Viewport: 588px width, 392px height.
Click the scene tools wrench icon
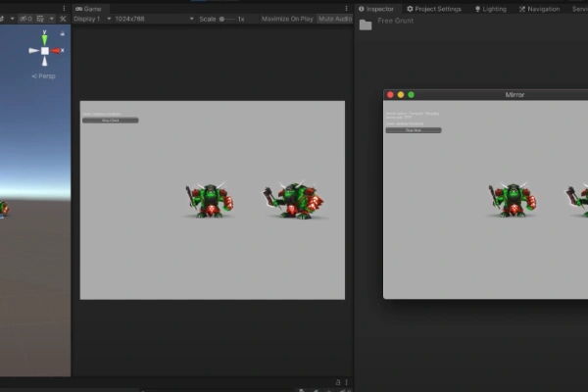[x=63, y=19]
